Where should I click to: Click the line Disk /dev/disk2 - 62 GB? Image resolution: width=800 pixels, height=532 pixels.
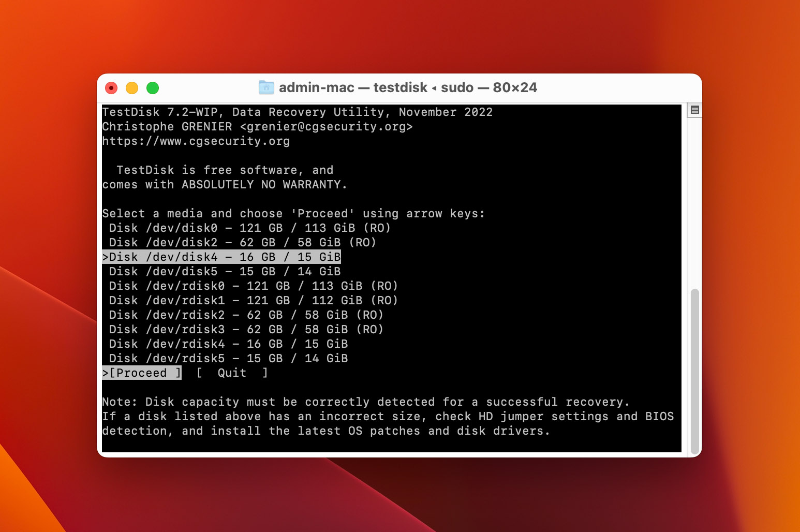pyautogui.click(x=243, y=242)
